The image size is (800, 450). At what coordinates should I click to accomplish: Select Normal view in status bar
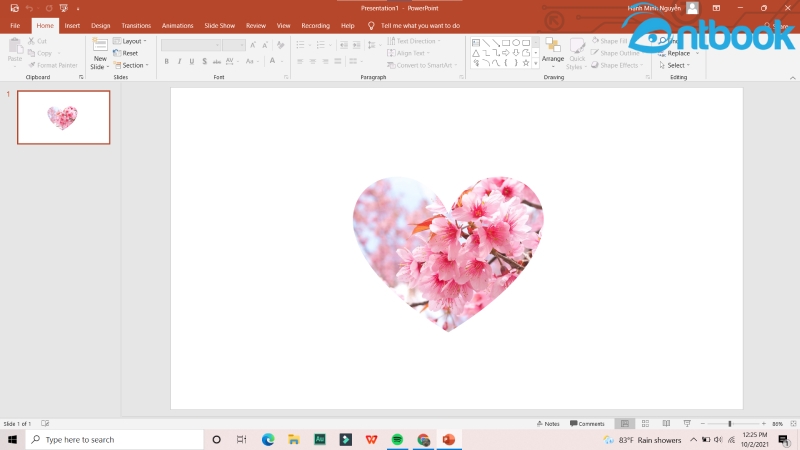tap(625, 424)
